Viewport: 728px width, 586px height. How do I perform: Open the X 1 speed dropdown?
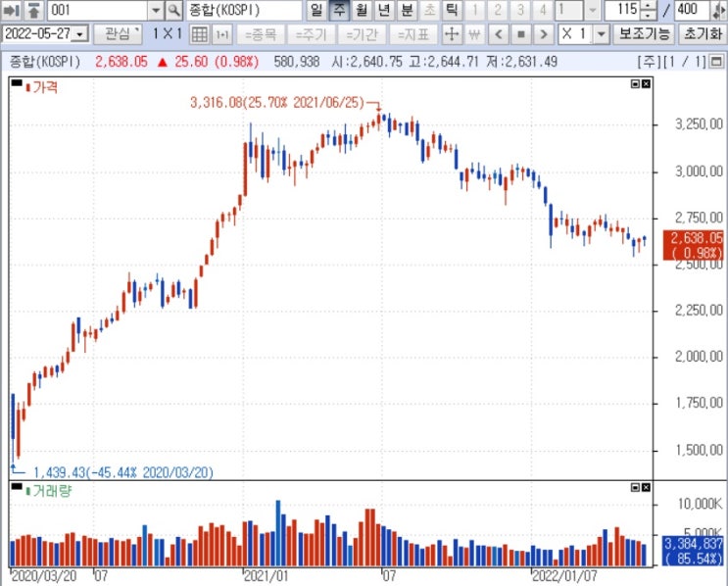[602, 34]
